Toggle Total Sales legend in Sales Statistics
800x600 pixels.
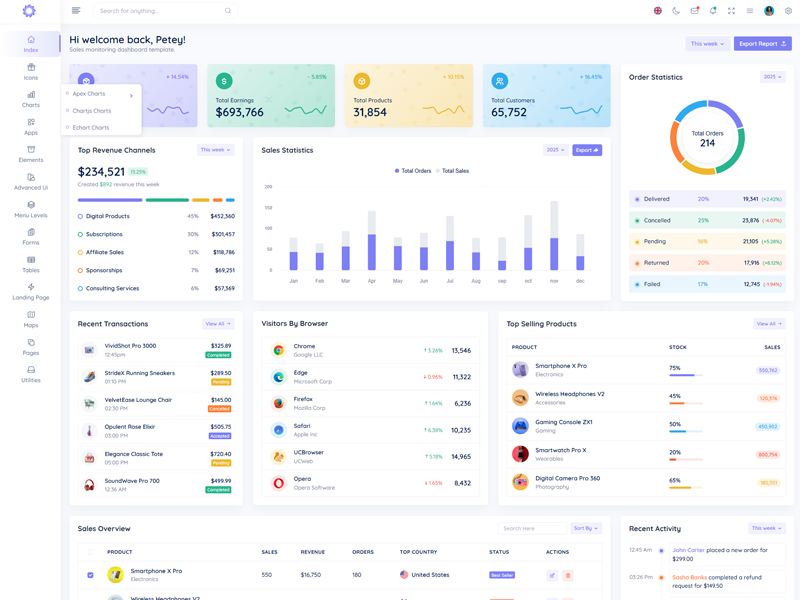(452, 171)
